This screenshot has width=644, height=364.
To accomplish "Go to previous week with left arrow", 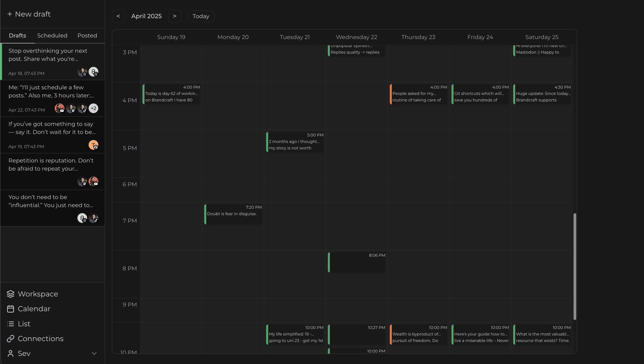I will (118, 16).
